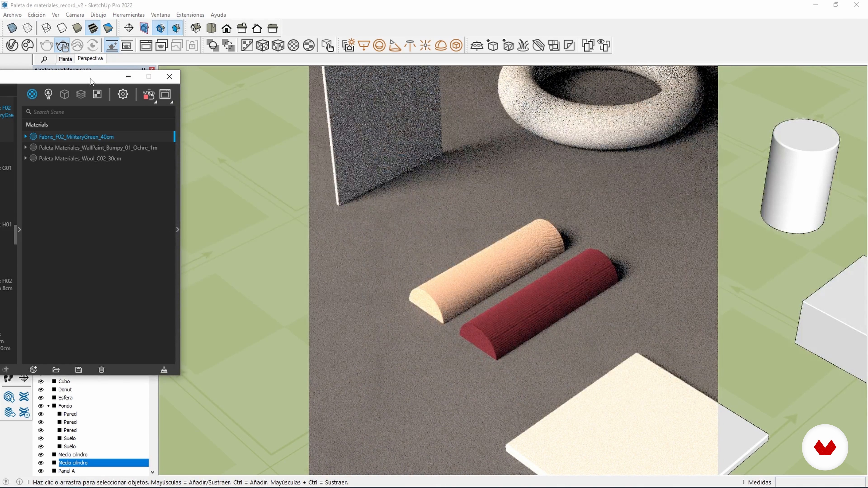Image resolution: width=868 pixels, height=488 pixels.
Task: Hide the Donut tag
Action: coord(41,389)
